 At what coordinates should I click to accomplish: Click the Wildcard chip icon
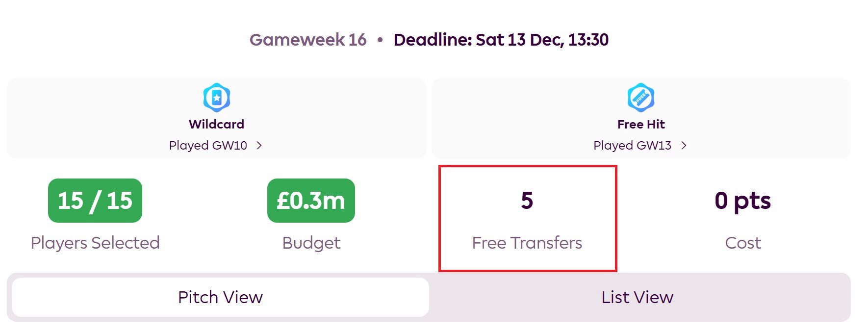tap(216, 98)
